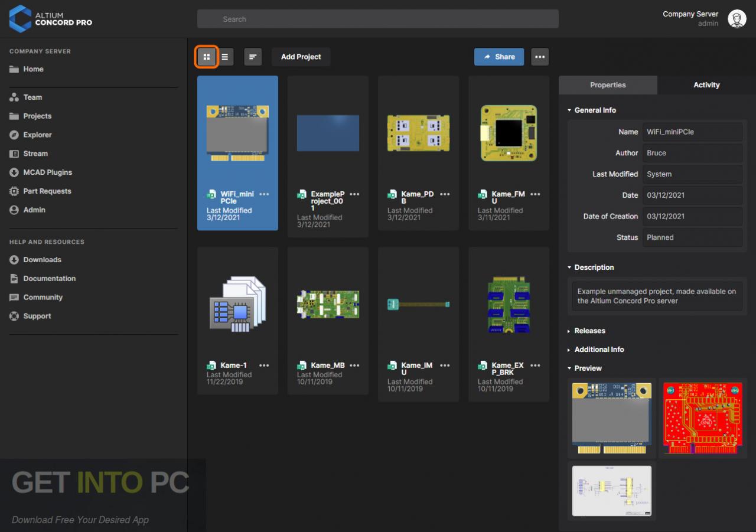Select the Kame-1 project thumbnail
Image resolution: width=756 pixels, height=532 pixels.
coord(237,304)
